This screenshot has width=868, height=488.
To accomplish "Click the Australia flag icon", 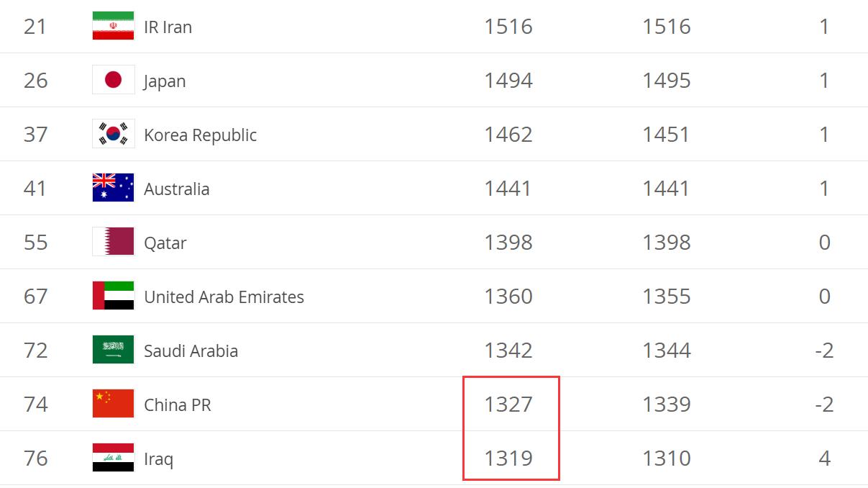I will coord(113,188).
